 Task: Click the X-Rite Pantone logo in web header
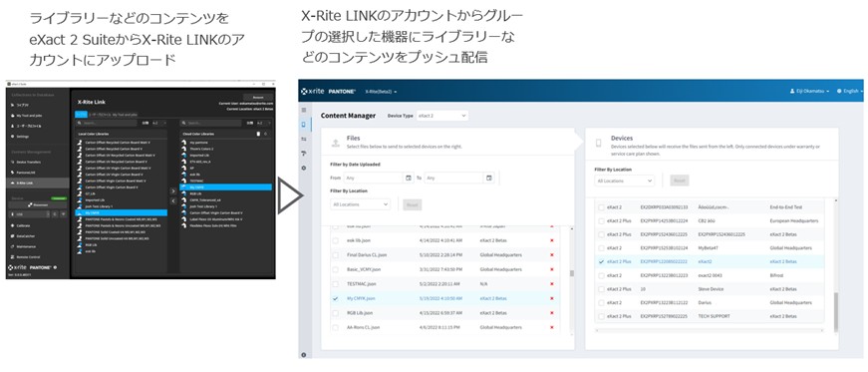pyautogui.click(x=329, y=91)
